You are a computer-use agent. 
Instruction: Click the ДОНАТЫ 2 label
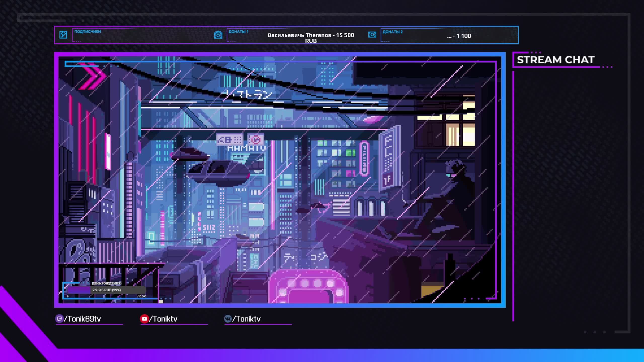coord(392,32)
